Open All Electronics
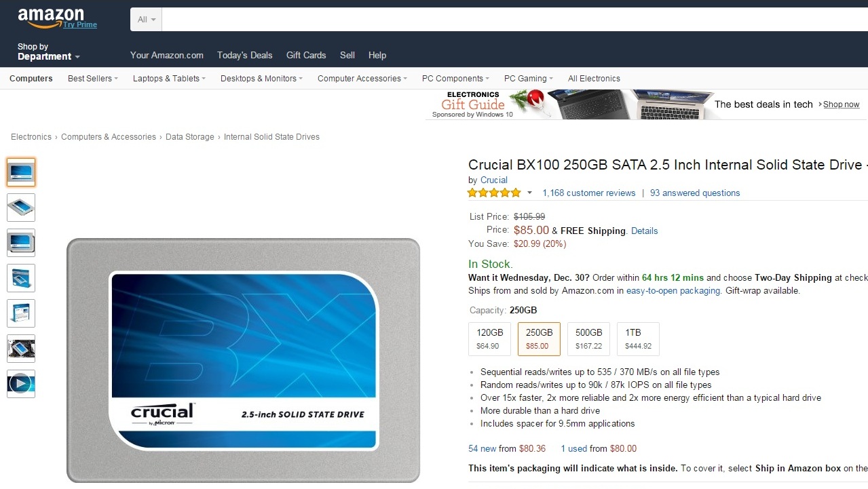 coord(594,79)
